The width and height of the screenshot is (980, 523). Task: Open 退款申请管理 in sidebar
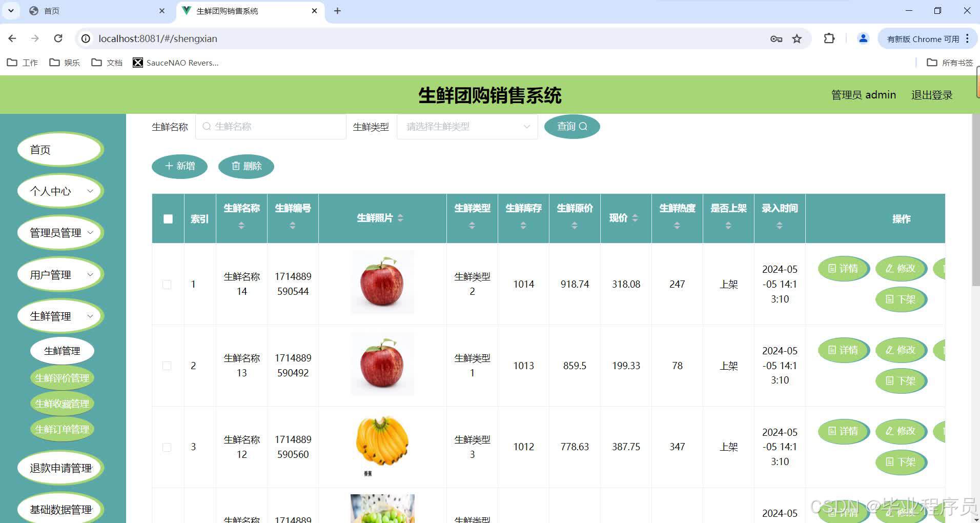coord(60,468)
